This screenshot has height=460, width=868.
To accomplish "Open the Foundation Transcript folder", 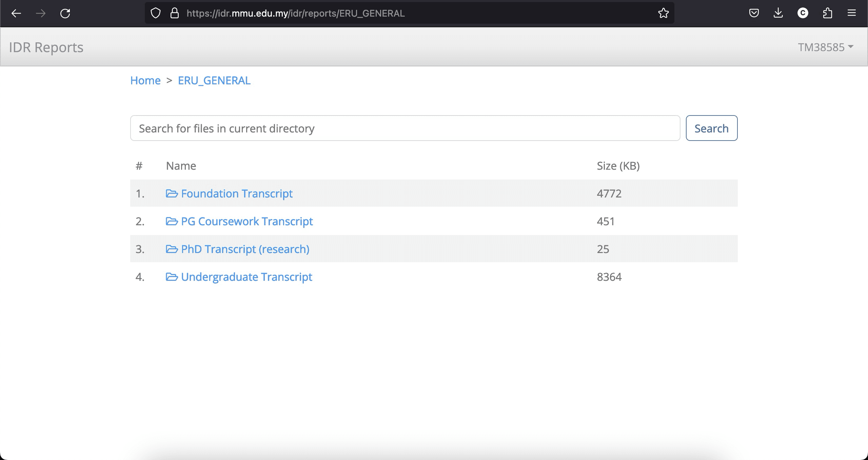I will [236, 193].
